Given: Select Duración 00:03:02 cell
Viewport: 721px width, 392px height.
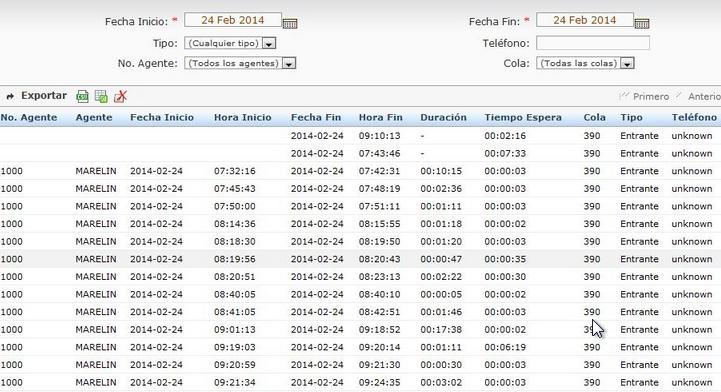Looking at the screenshot, I should coord(441,382).
